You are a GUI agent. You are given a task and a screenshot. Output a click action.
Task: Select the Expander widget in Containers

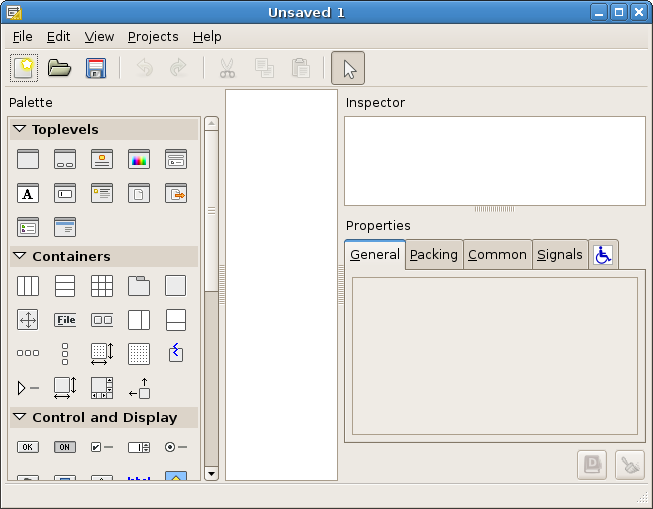(28, 388)
